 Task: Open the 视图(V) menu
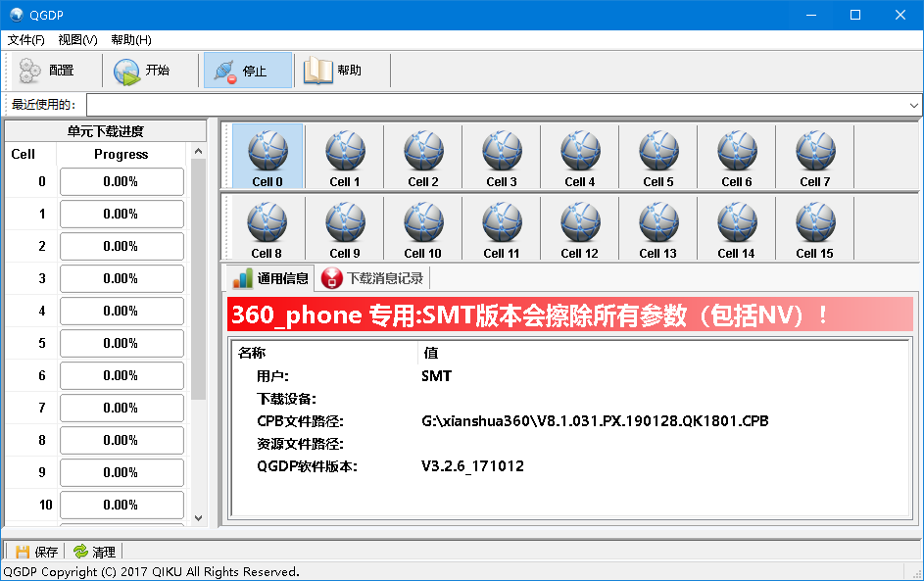pos(77,39)
